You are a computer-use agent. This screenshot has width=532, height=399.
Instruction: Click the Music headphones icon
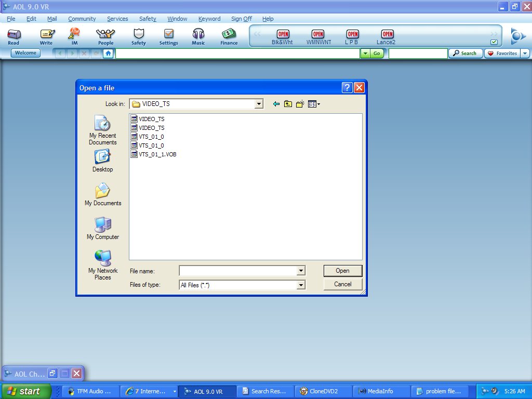point(198,37)
